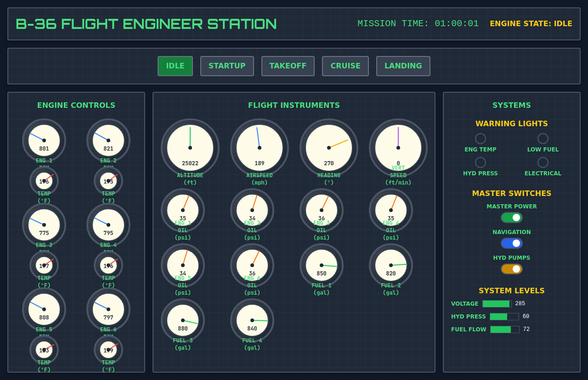588x380 pixels.
Task: Toggle the HYD PUMPS switch
Action: (x=511, y=268)
